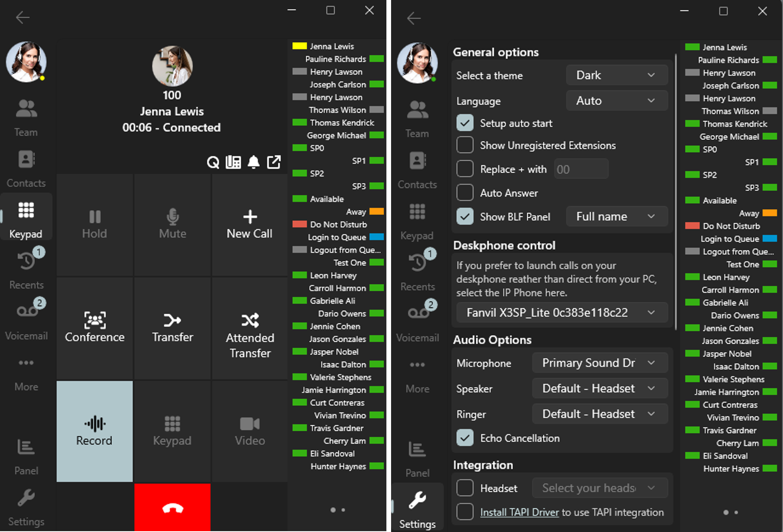Start a New Call

point(250,225)
